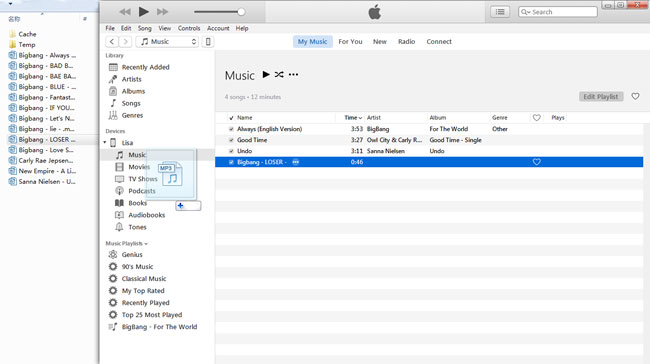
Task: Open the list view button beside Search
Action: coord(500,12)
